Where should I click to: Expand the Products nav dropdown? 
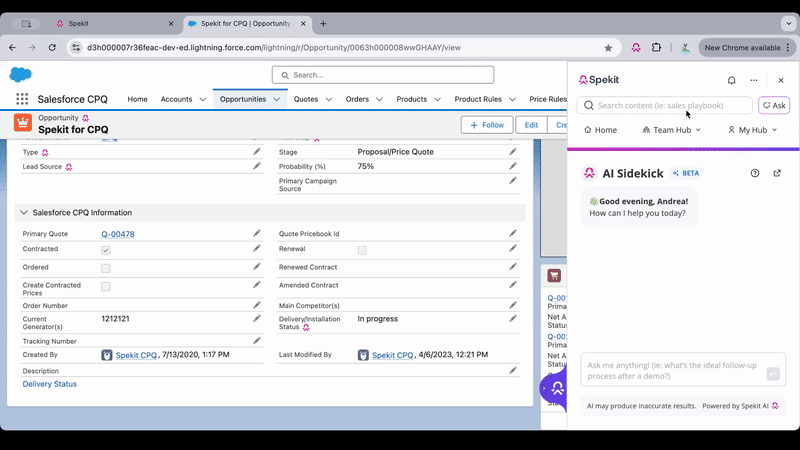(437, 99)
